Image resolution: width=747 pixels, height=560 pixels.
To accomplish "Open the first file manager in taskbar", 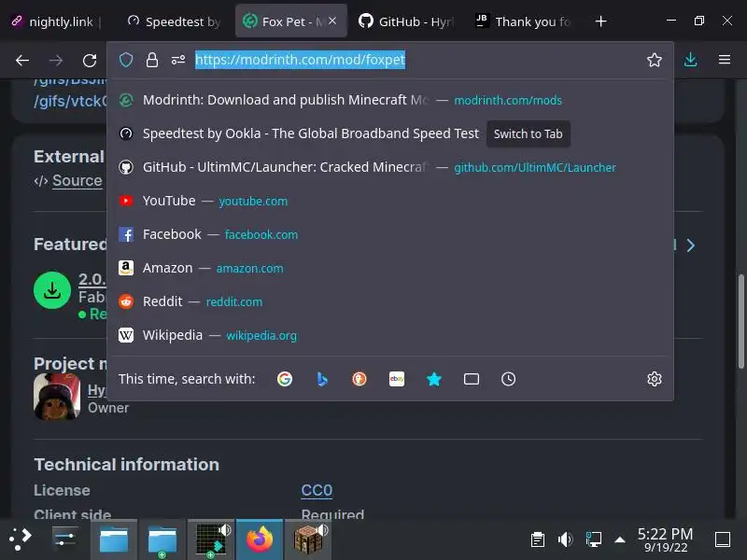I will point(114,539).
